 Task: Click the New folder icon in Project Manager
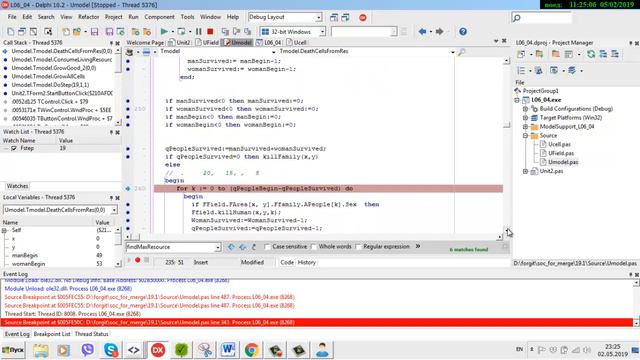click(555, 54)
